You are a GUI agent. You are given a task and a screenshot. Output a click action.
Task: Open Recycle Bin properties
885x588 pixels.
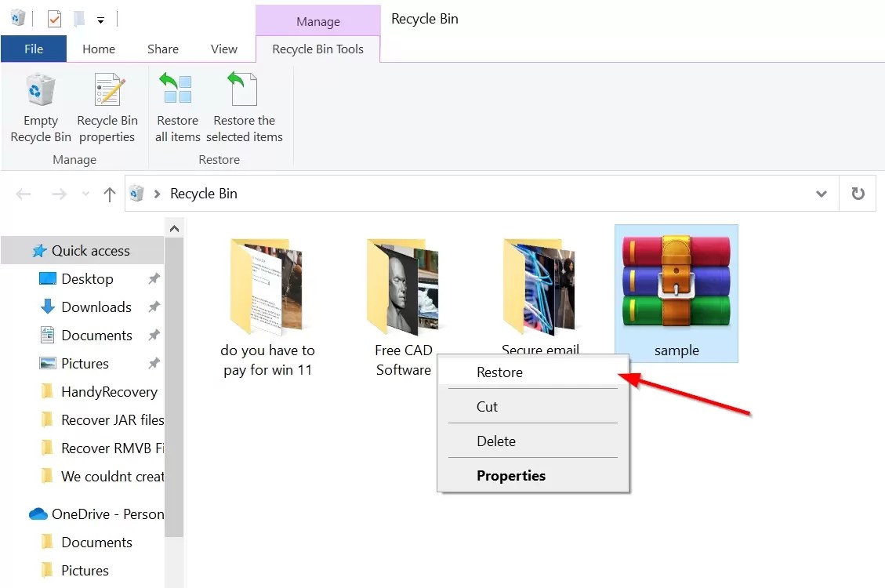pos(107,107)
